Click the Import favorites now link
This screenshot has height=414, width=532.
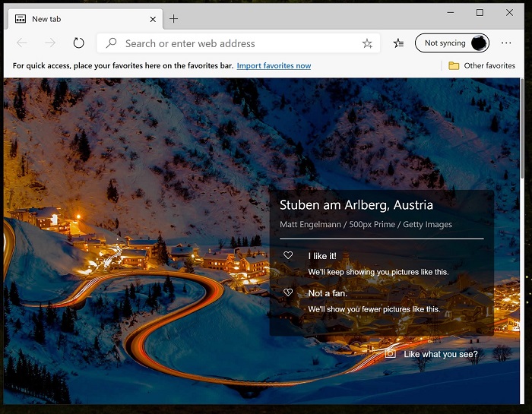[274, 66]
